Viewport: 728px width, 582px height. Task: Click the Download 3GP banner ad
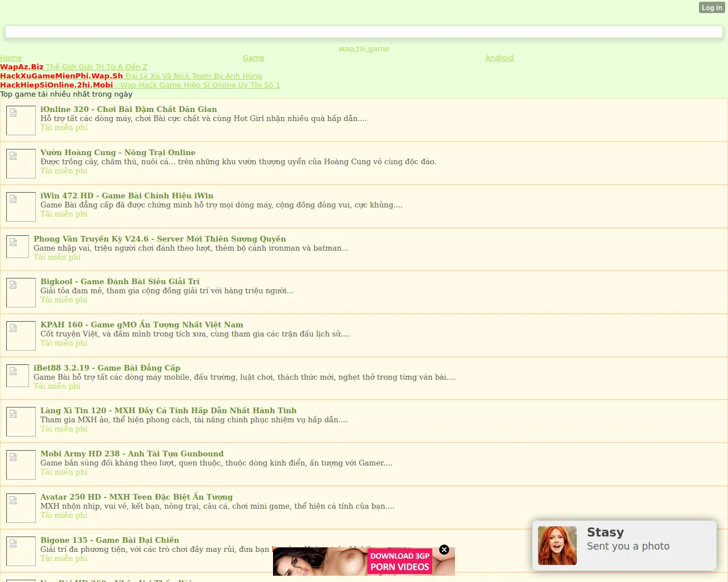coord(364,562)
